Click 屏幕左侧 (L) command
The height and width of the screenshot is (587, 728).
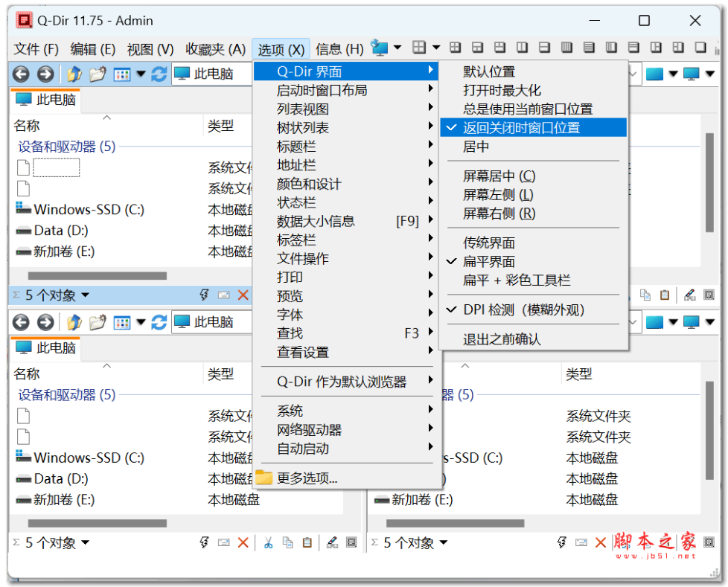[x=534, y=194]
